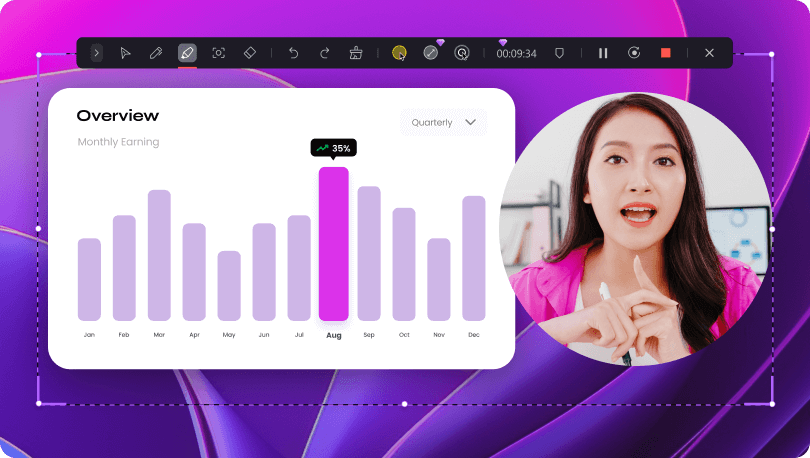Select the cursor arrow tool
Image resolution: width=810 pixels, height=458 pixels.
point(125,53)
